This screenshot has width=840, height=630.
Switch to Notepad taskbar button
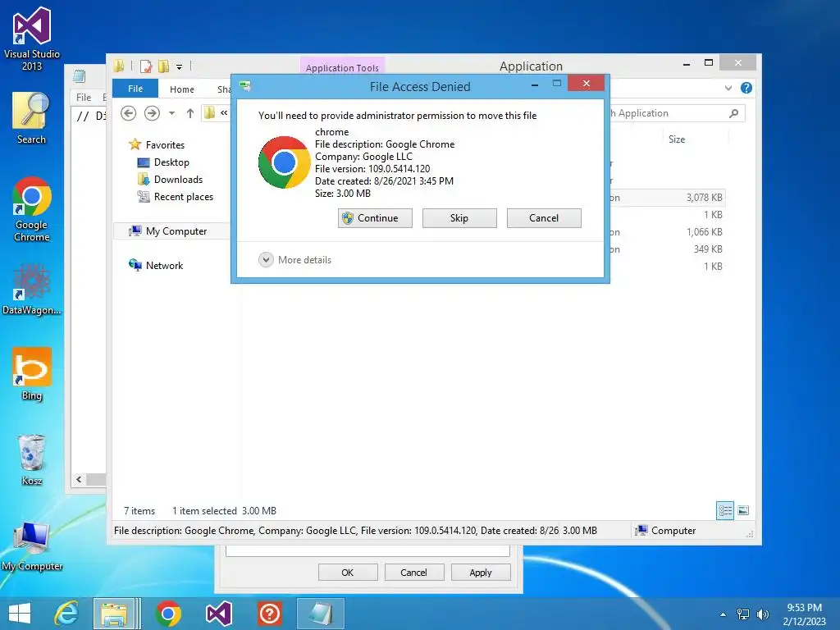point(321,614)
